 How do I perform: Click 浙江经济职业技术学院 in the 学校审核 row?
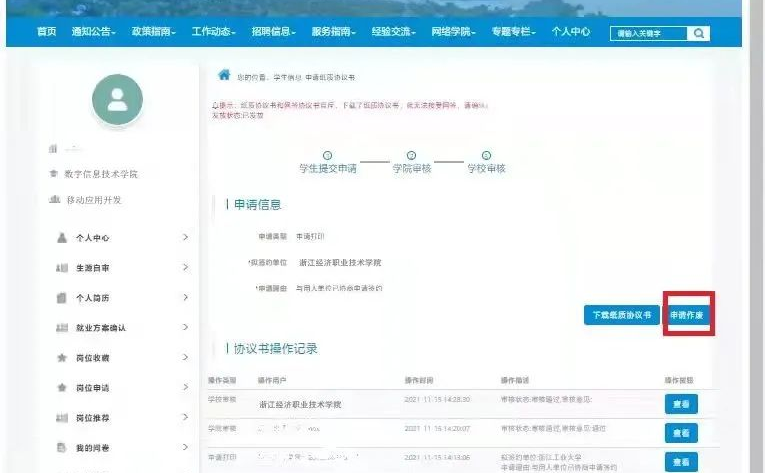pos(301,405)
